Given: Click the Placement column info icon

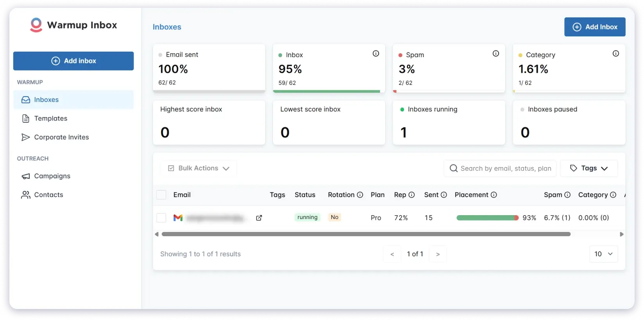Looking at the screenshot, I should 494,195.
